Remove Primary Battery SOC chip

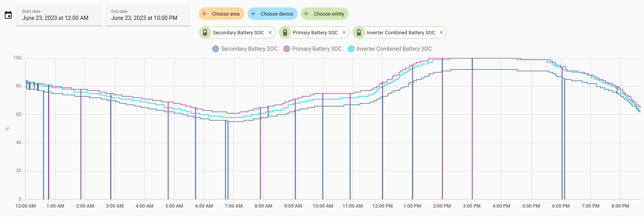coord(344,32)
